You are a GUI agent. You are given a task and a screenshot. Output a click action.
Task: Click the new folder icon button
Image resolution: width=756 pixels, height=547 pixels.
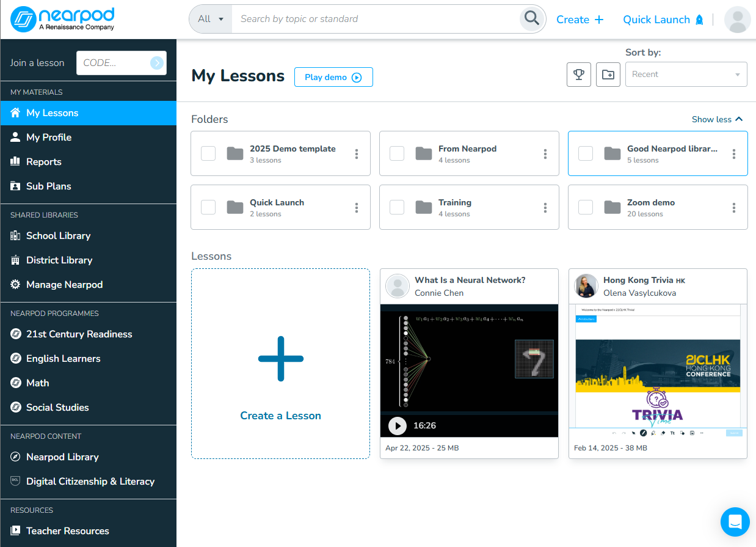[608, 75]
